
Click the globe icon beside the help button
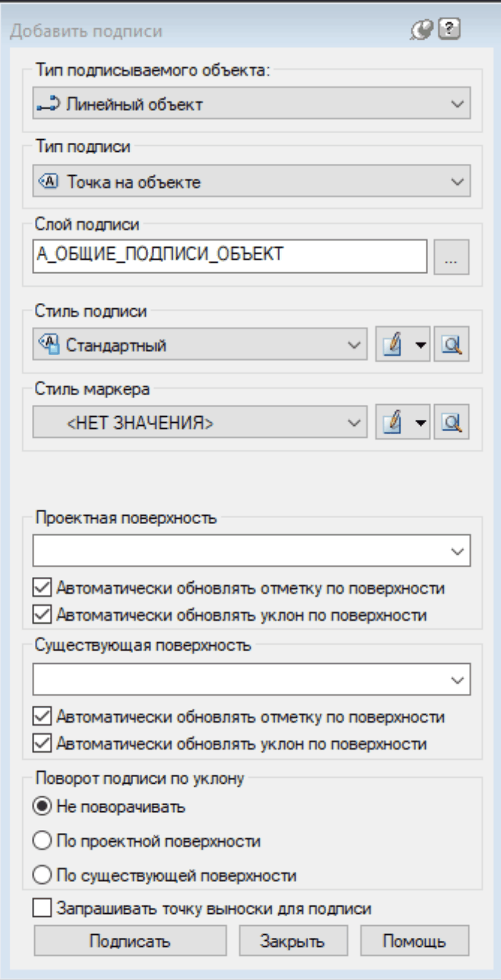point(422,30)
